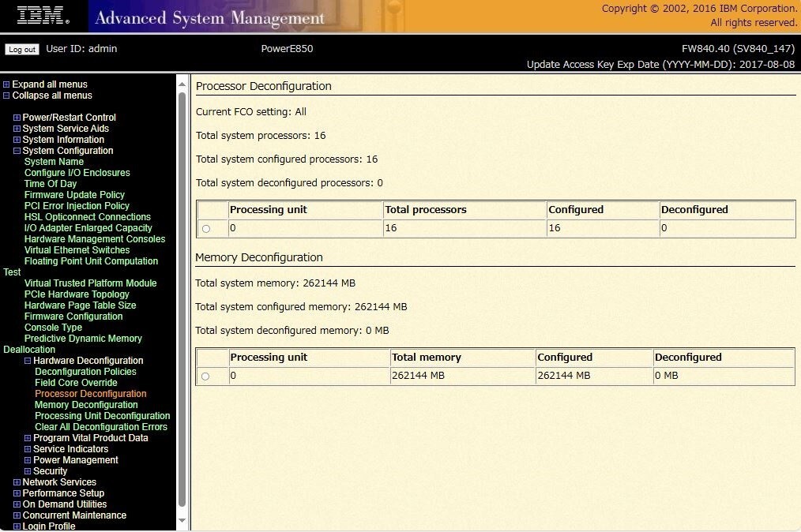801x532 pixels.
Task: Click sidebar scrollbar up arrow
Action: (182, 84)
